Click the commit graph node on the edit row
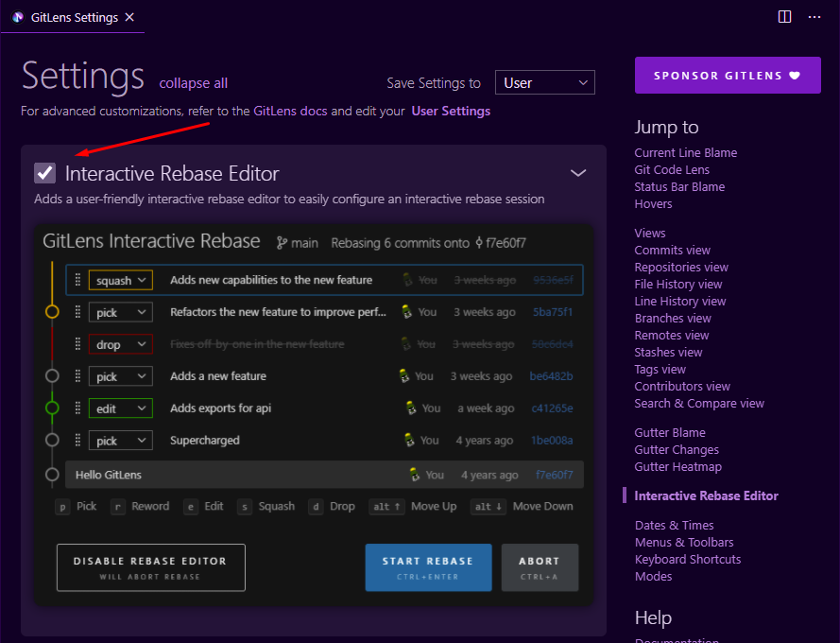 (52, 408)
